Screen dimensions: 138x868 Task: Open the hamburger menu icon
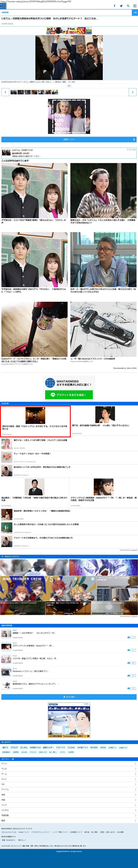pyautogui.click(x=134, y=6)
